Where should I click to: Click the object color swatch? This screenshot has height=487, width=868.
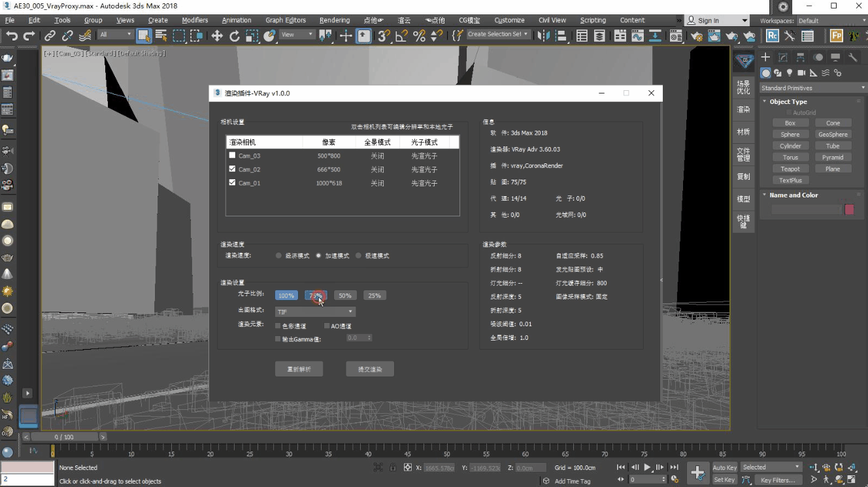(850, 209)
